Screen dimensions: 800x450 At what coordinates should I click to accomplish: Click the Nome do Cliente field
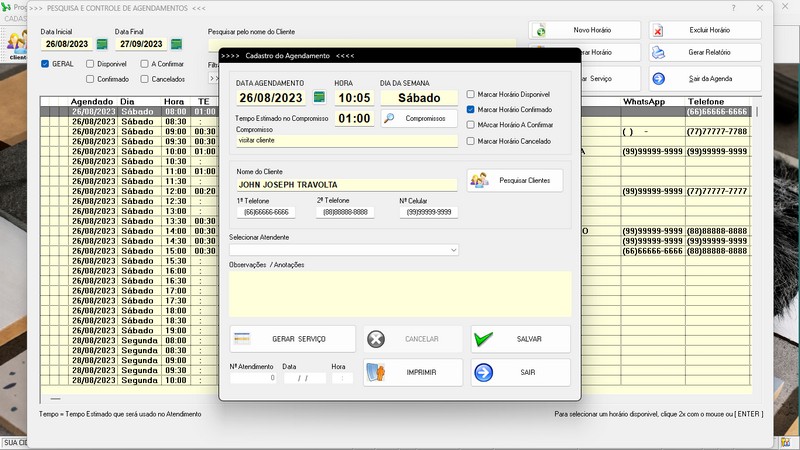coord(347,185)
